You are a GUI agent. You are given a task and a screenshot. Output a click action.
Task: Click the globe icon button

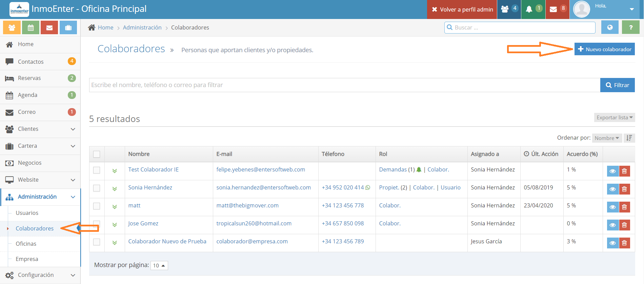610,27
